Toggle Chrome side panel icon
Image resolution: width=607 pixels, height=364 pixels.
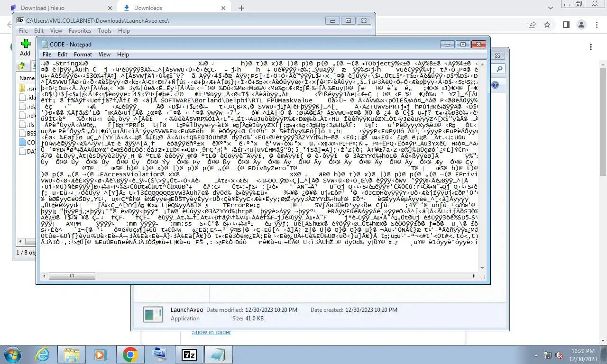[x=566, y=25]
